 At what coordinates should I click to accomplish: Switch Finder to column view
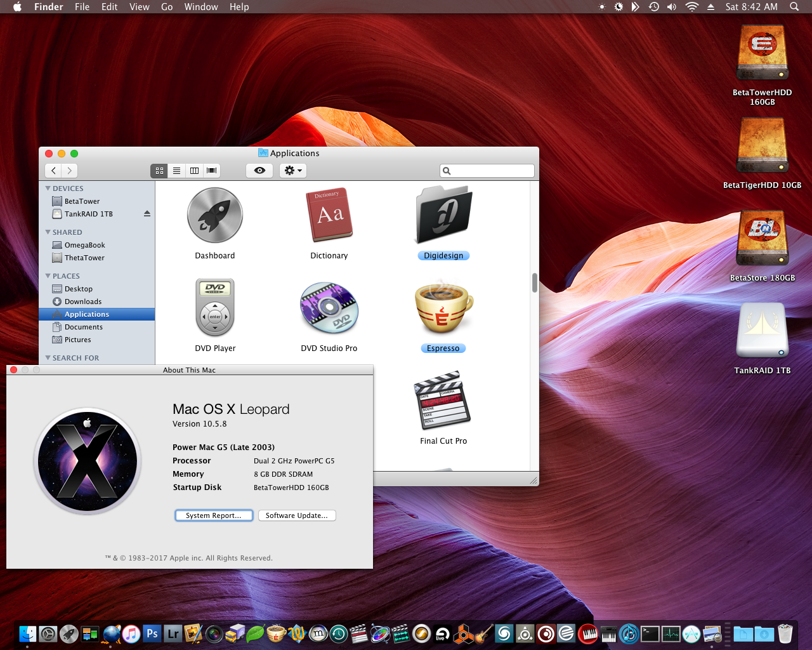[x=194, y=171]
